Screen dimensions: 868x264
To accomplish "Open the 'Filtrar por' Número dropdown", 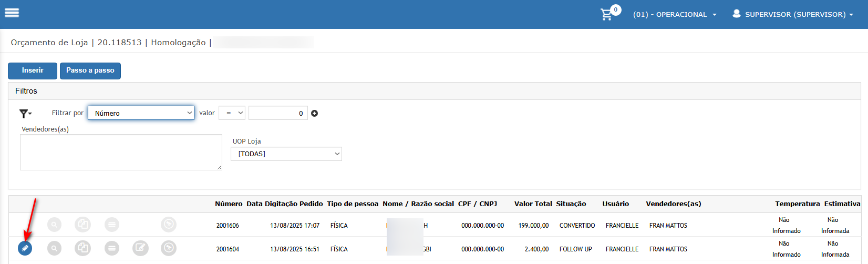I will [x=141, y=113].
